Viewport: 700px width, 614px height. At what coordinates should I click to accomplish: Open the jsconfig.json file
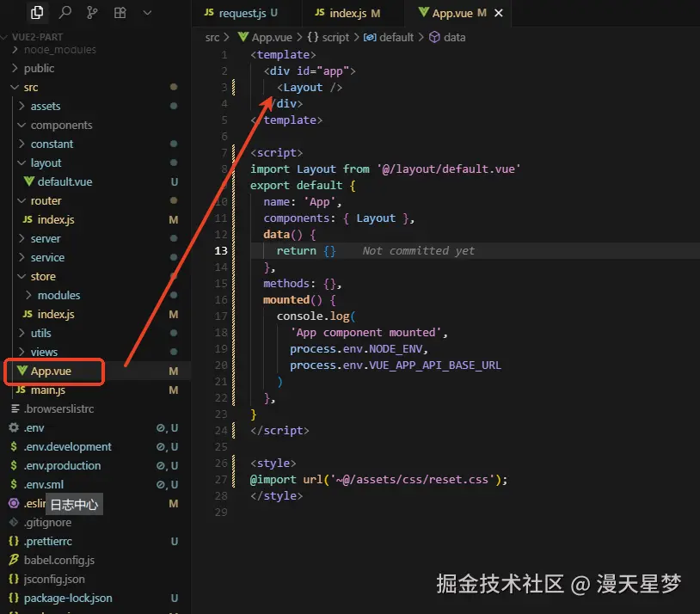[54, 579]
